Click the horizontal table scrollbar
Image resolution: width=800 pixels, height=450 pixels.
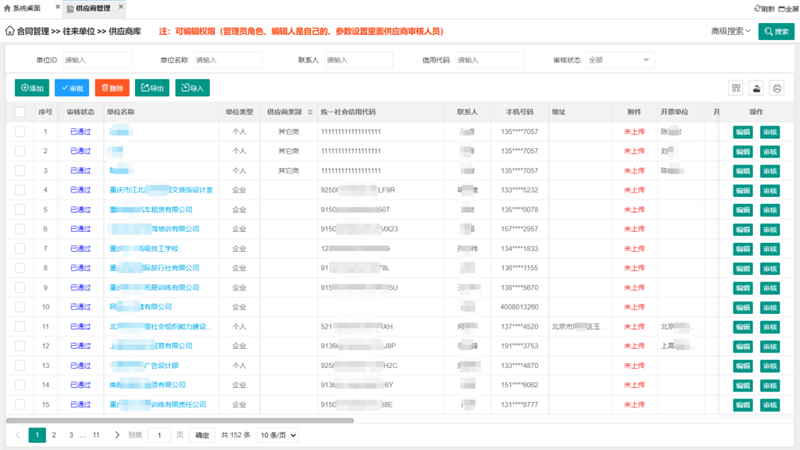point(180,420)
